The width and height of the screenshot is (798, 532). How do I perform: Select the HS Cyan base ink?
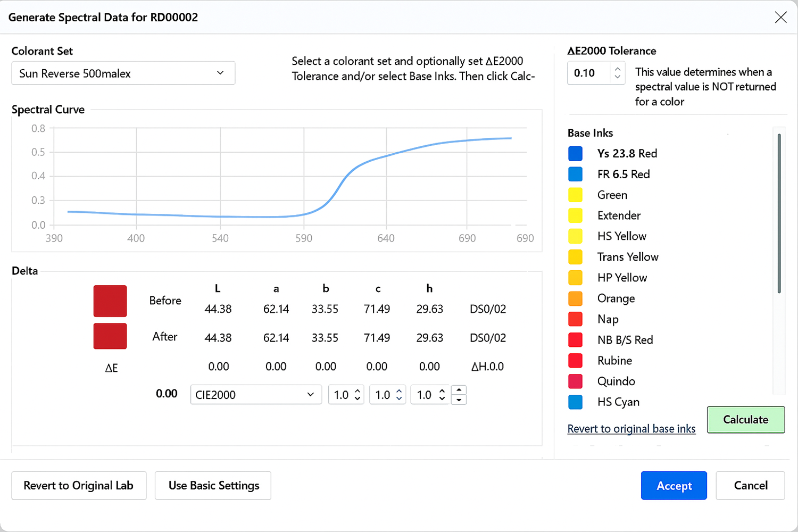tap(618, 402)
